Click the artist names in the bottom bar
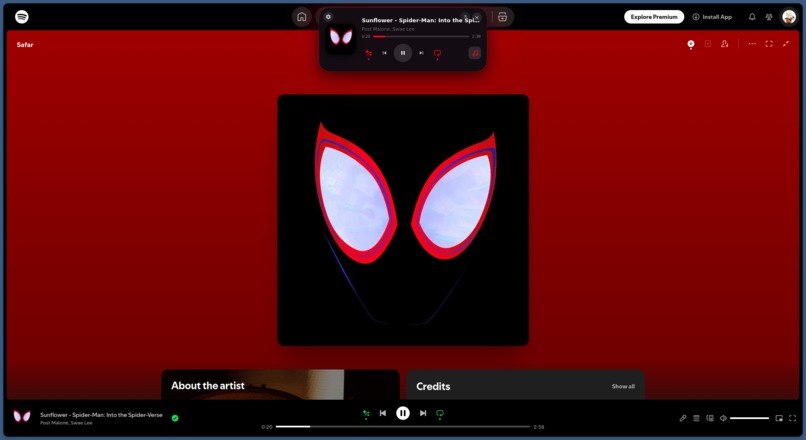806x440 pixels. pos(66,423)
